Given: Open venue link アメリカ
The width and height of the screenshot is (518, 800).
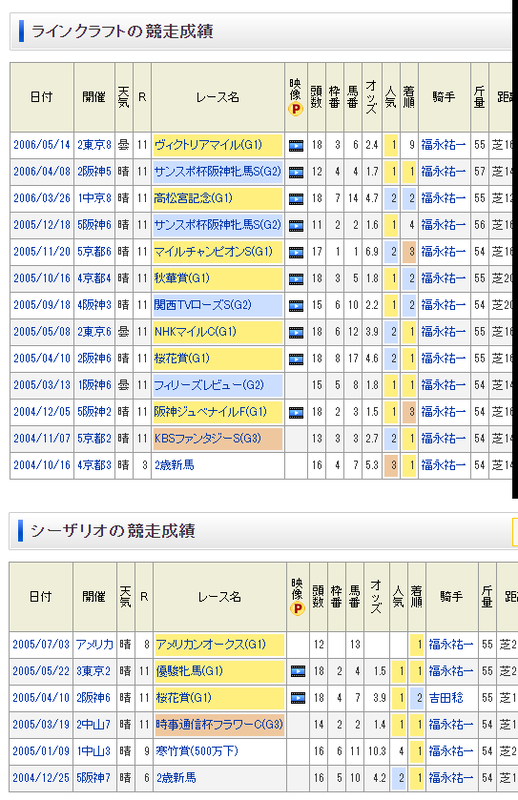Looking at the screenshot, I should coord(94,644).
